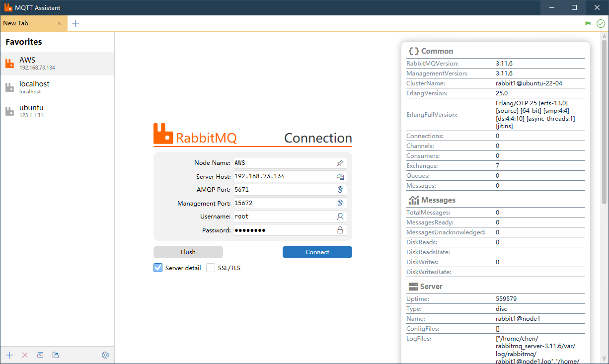Click the lock icon in Password field

(x=340, y=230)
